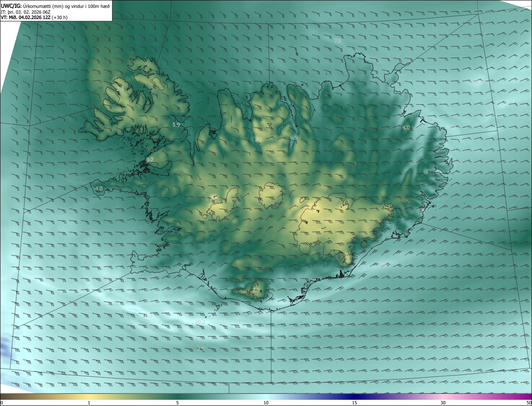Click the 2.5 value label in the Westfjords
532x406 pixels.
(x=120, y=89)
